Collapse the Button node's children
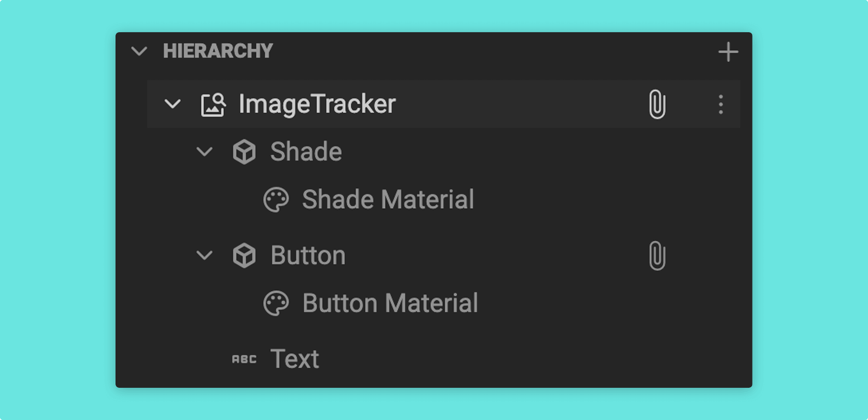Image resolution: width=868 pixels, height=420 pixels. pos(204,255)
